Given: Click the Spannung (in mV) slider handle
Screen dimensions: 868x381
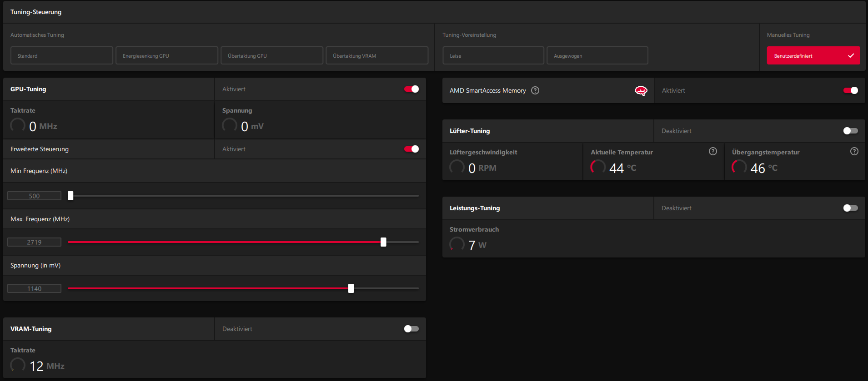Looking at the screenshot, I should click(x=351, y=288).
